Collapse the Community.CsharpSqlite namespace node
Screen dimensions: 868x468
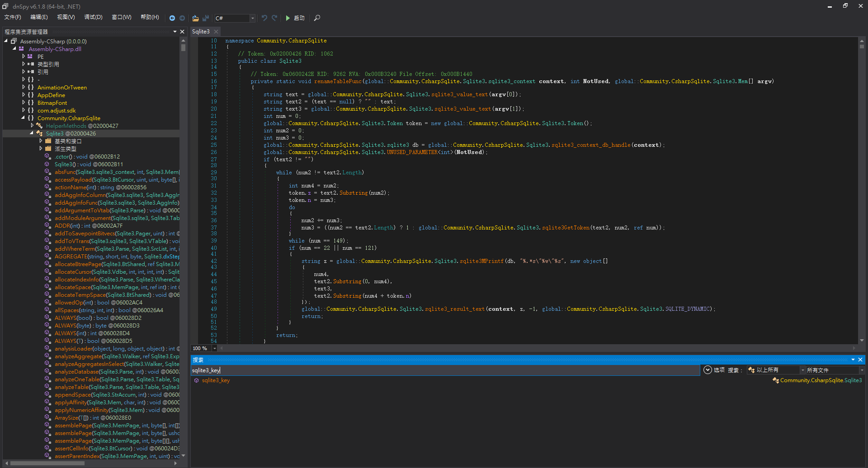coord(23,118)
